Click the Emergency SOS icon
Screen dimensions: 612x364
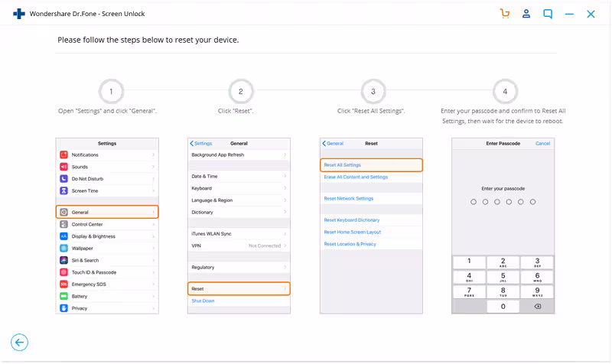63,284
